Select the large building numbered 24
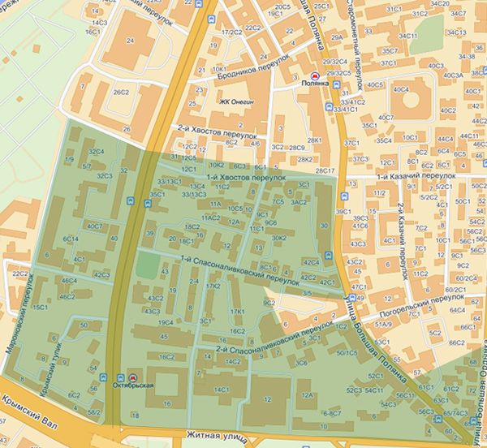The height and width of the screenshot is (448, 487). point(131,37)
